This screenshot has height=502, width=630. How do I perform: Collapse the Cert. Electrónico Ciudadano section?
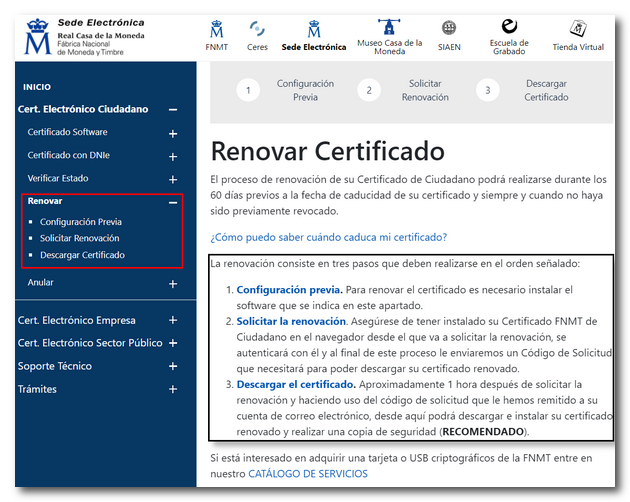(173, 110)
